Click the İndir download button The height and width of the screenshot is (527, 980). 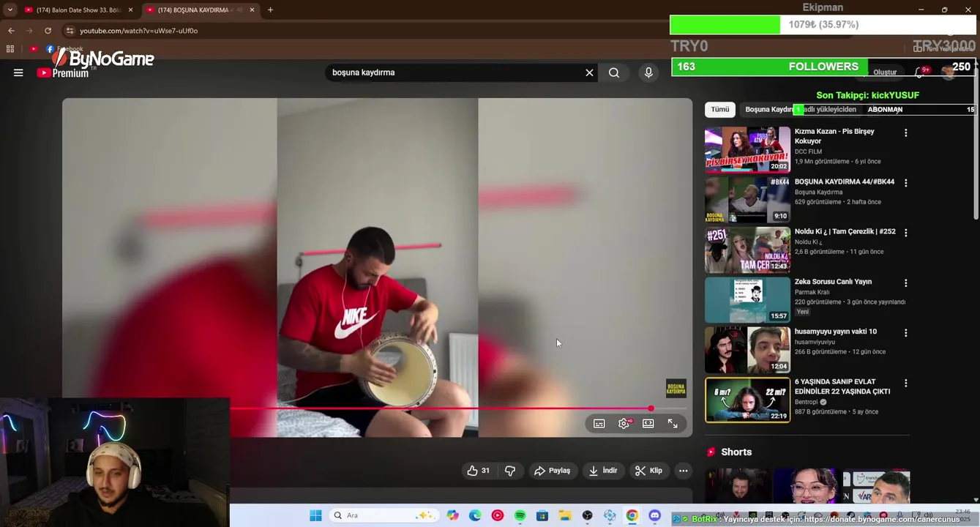[603, 471]
